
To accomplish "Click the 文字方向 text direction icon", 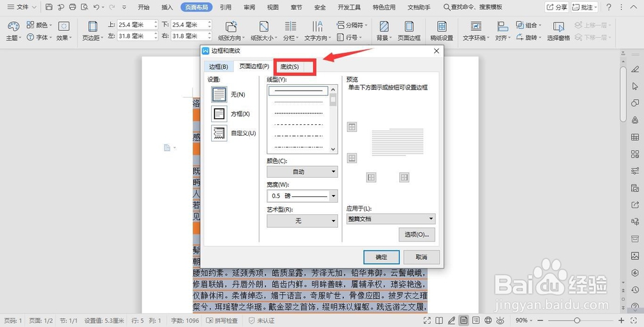I will (317, 26).
